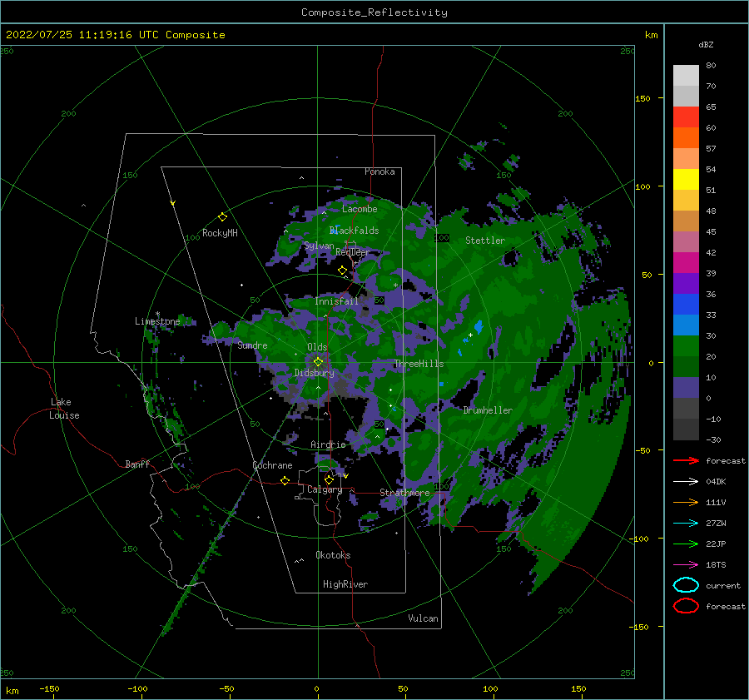Click the Didsbury label
The image size is (749, 700).
[x=315, y=373]
